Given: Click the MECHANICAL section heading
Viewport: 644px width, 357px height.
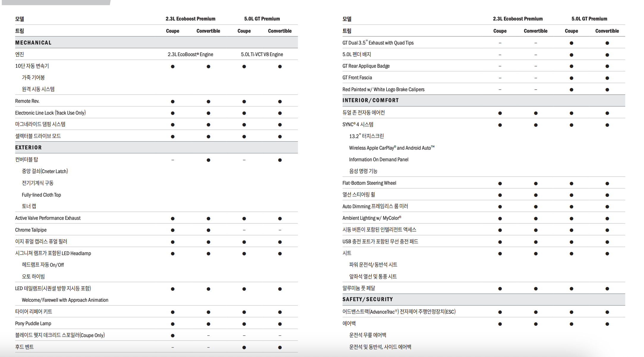Looking at the screenshot, I should click(x=33, y=42).
